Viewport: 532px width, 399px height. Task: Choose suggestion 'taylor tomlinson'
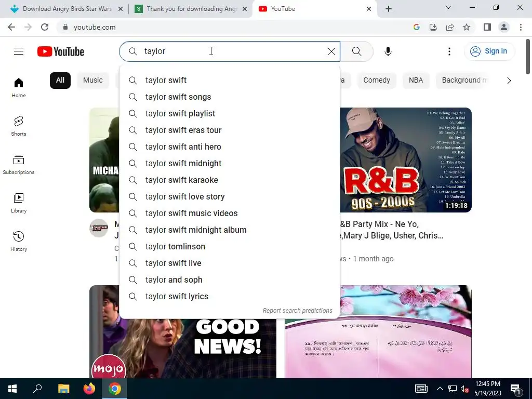coord(229,247)
